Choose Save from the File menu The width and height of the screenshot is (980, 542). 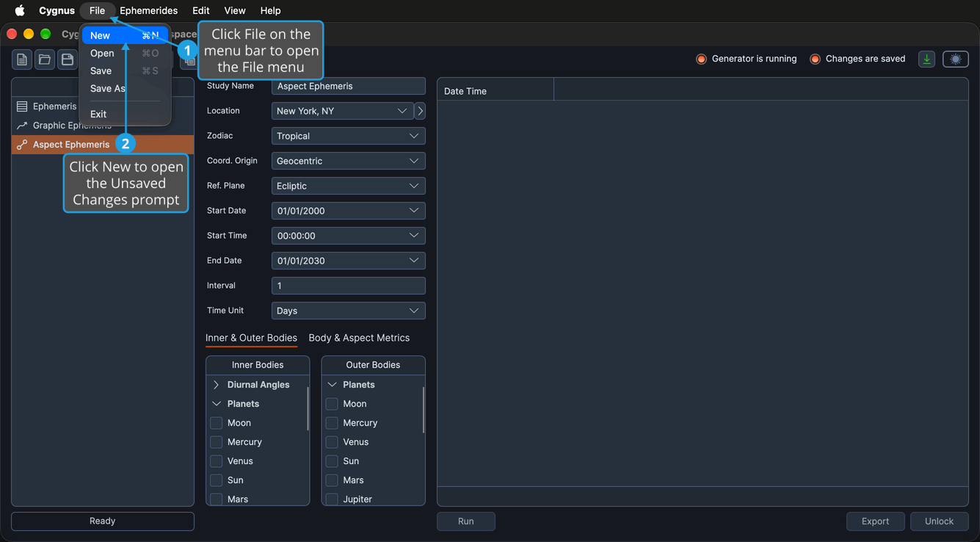[125, 71]
